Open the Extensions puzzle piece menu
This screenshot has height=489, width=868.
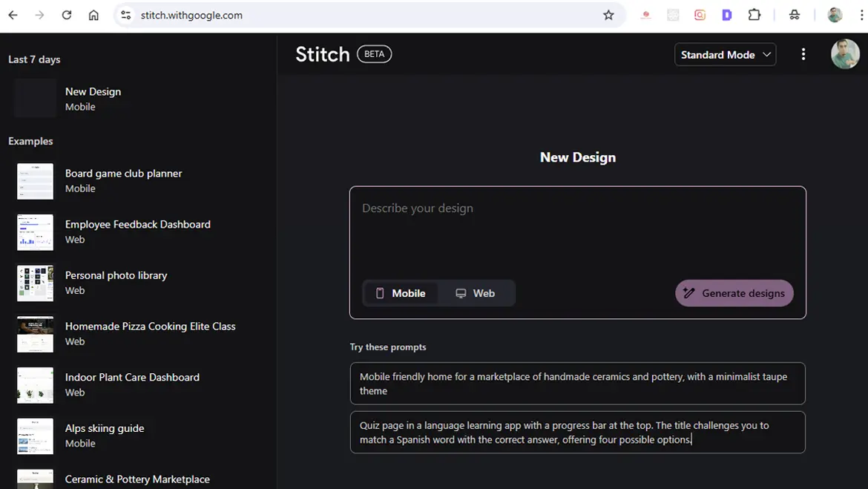coord(754,15)
